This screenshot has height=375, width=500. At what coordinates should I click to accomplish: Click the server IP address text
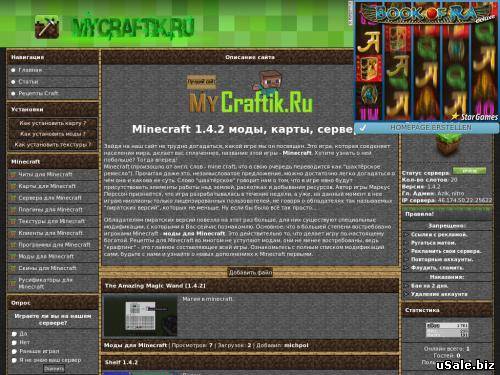click(x=464, y=200)
